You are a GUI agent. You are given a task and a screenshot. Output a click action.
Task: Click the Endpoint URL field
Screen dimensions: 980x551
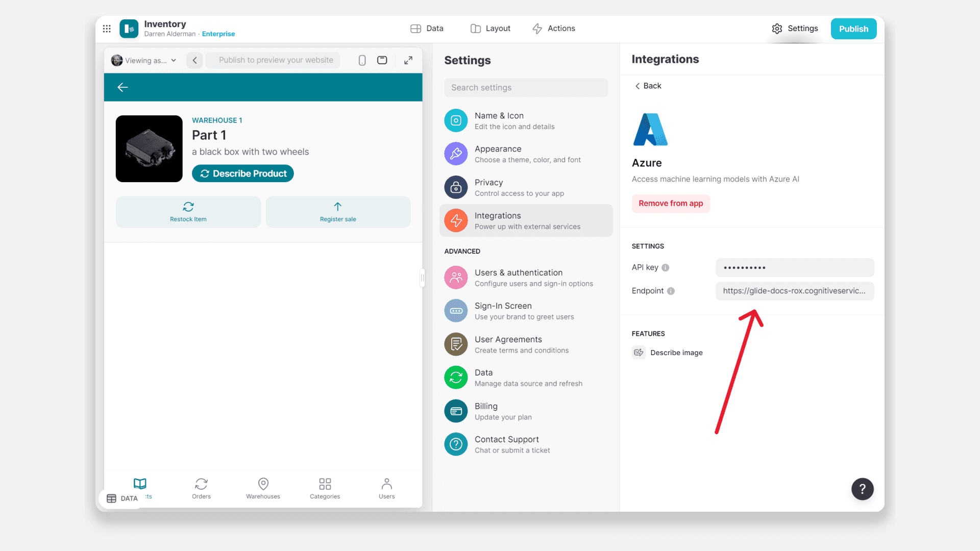click(x=794, y=291)
